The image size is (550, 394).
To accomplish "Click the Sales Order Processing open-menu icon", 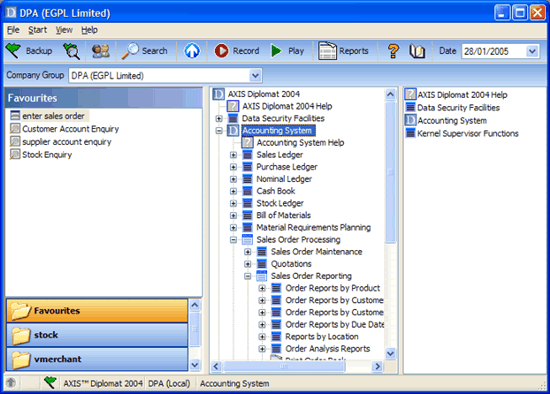I will tap(247, 239).
